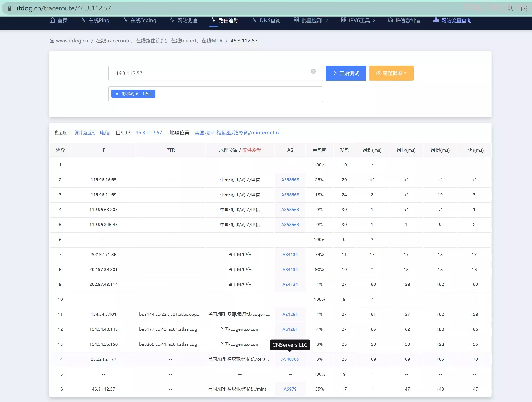The height and width of the screenshot is (402, 532).
Task: Remove the 湖北武汉 - 电信 node tag
Action: tap(117, 94)
